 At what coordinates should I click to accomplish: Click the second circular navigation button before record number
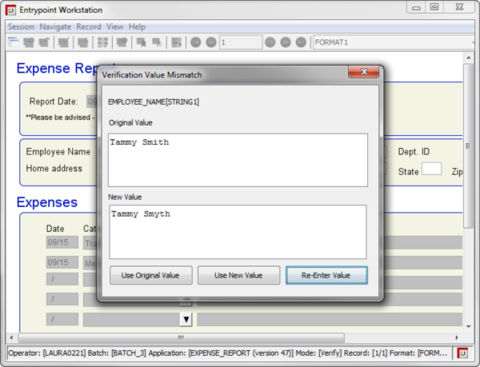click(211, 42)
